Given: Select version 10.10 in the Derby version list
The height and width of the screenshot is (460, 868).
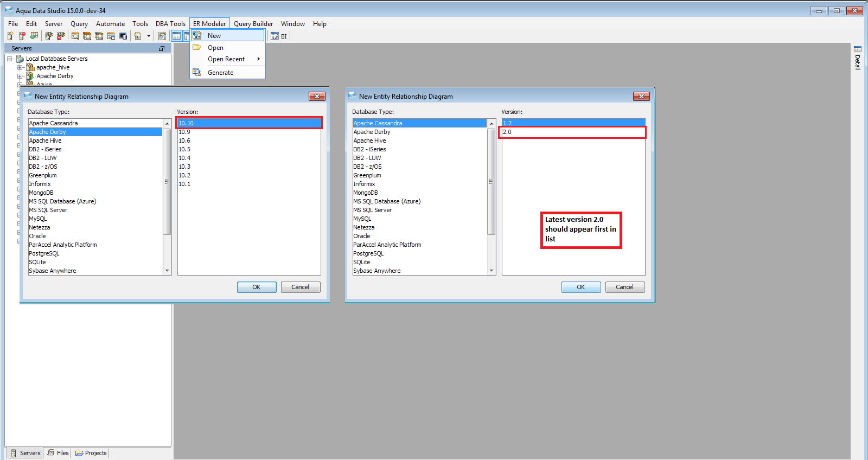Looking at the screenshot, I should tap(249, 123).
